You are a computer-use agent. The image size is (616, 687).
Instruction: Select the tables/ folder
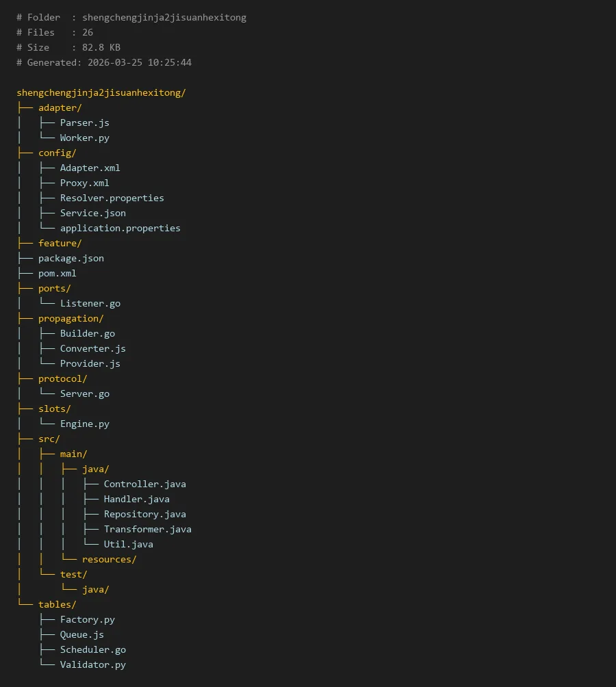[x=57, y=604]
